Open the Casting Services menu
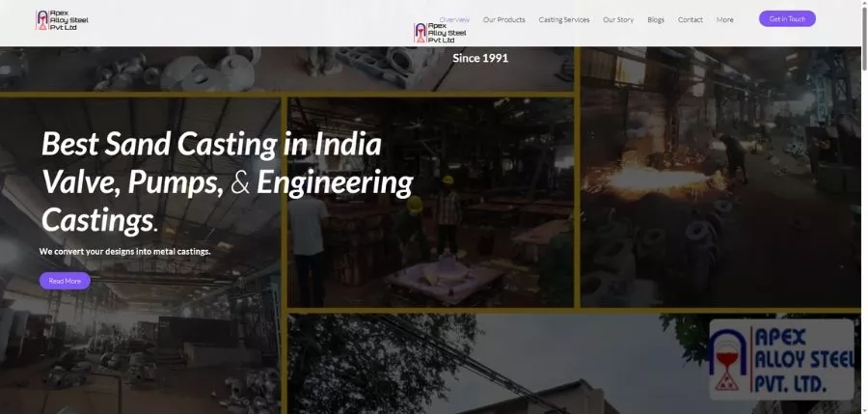 pyautogui.click(x=564, y=19)
